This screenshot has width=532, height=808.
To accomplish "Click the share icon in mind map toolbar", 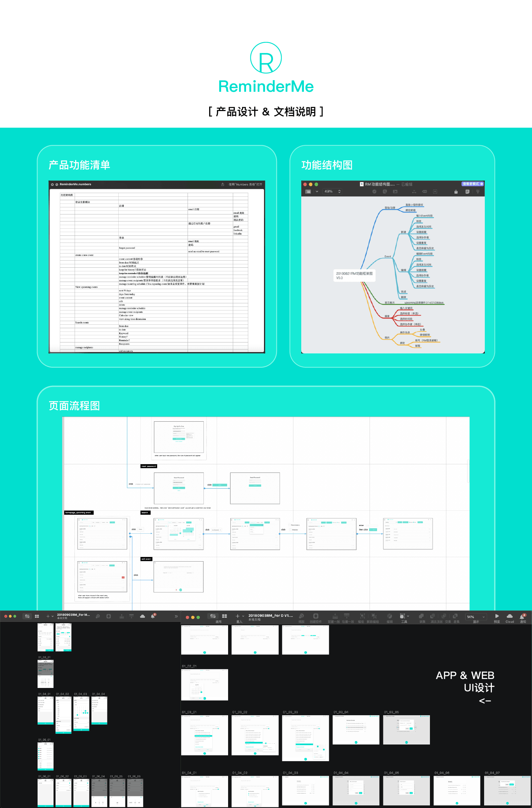I will point(456,192).
